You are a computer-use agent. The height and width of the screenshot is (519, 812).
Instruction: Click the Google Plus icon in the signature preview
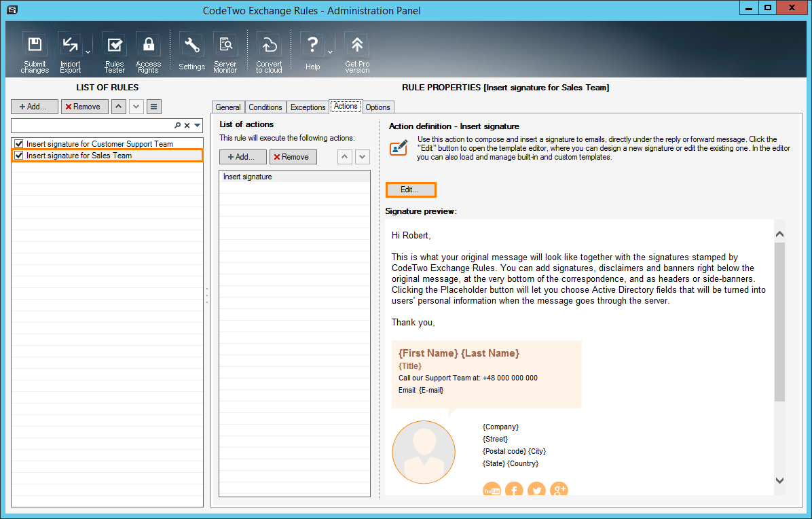click(559, 490)
